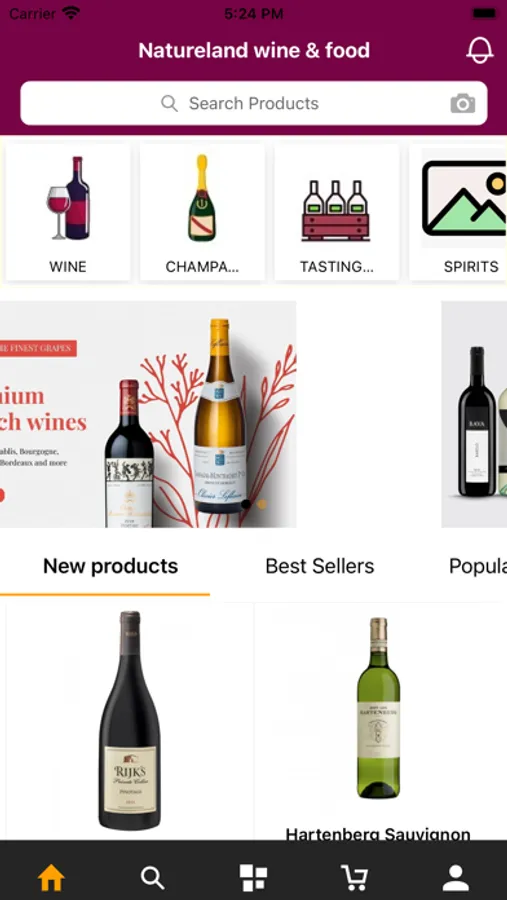Open notifications bell icon
This screenshot has height=900, width=507.
point(479,50)
